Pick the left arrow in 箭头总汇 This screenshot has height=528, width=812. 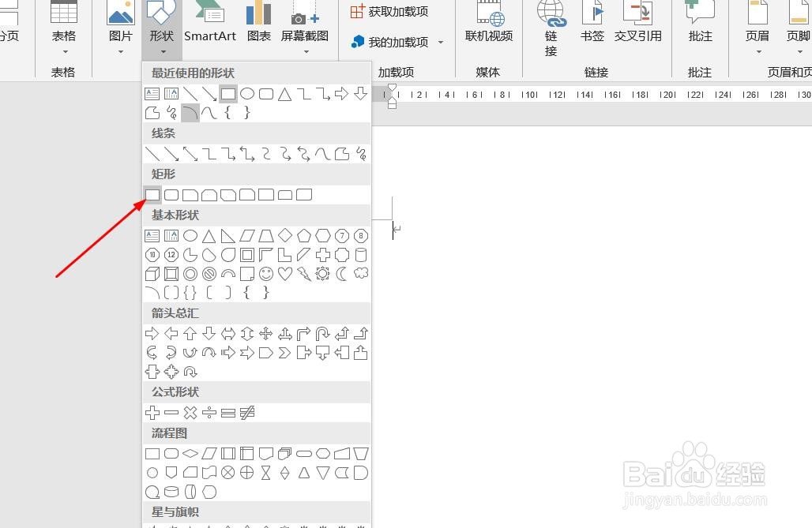point(171,334)
